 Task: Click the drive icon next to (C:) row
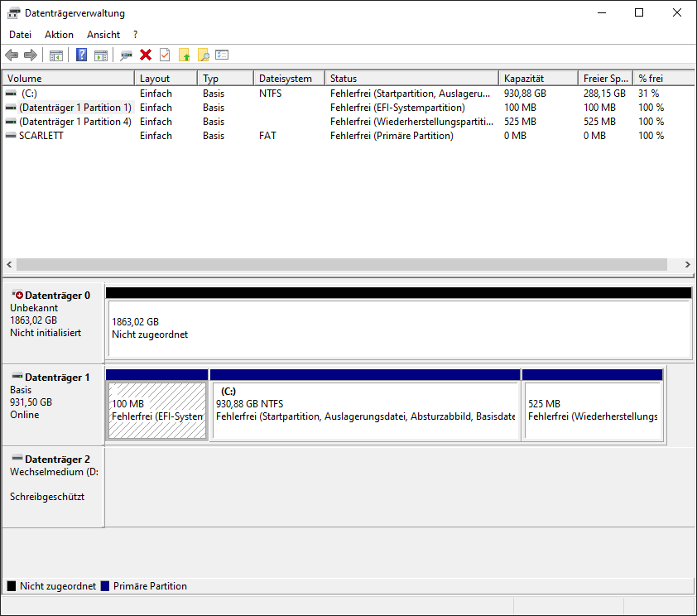point(11,94)
